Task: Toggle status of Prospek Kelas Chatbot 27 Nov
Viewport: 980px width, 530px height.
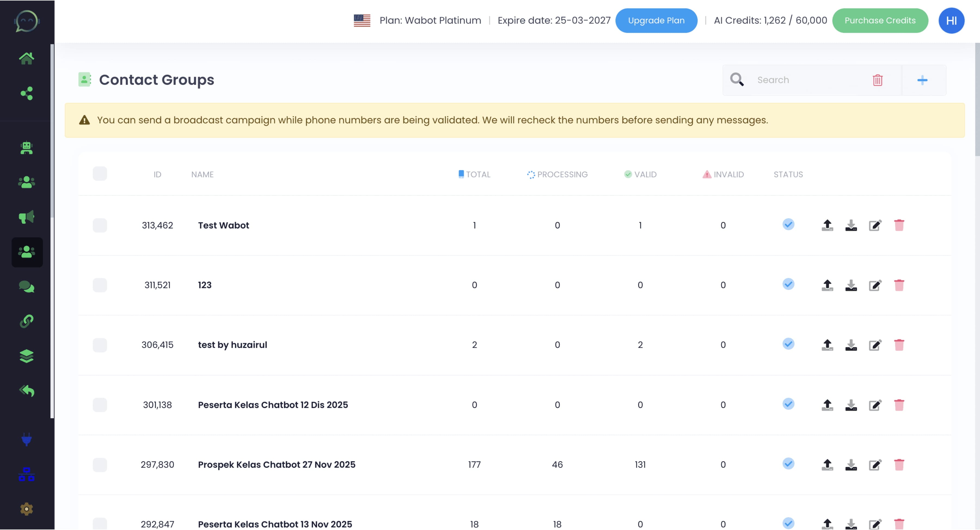Action: 788,464
